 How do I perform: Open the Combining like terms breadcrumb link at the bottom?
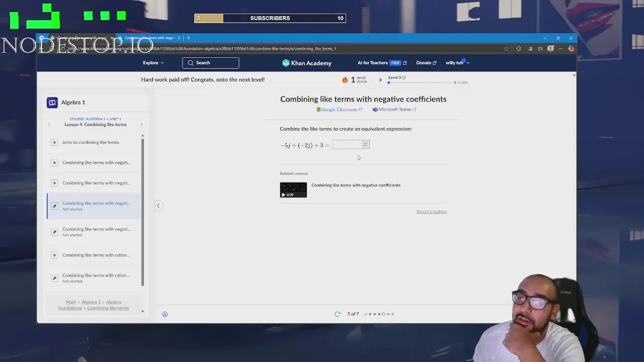tap(108, 308)
